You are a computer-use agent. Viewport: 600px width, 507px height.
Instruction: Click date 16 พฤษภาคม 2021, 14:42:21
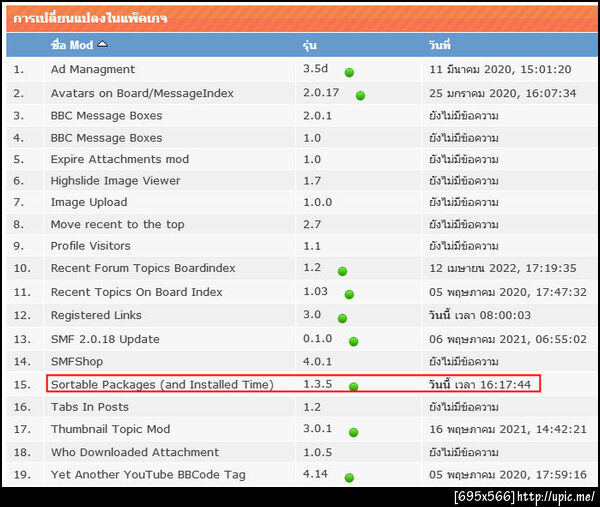pyautogui.click(x=507, y=429)
